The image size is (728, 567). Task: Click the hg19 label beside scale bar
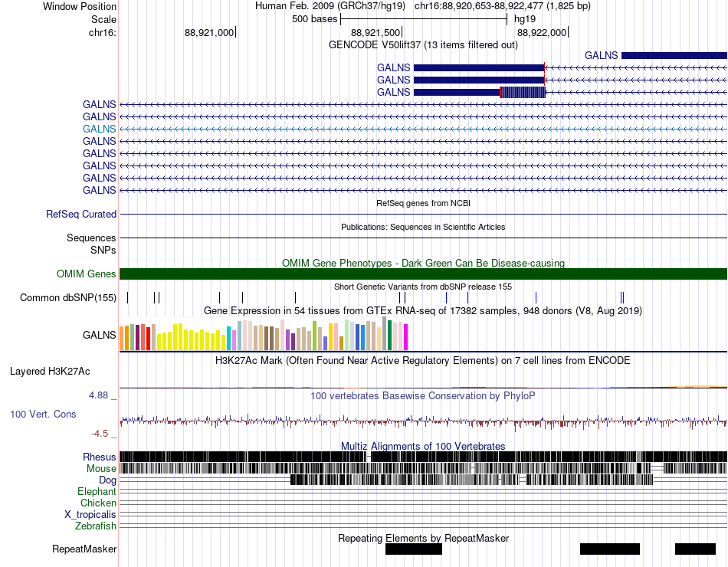point(525,19)
